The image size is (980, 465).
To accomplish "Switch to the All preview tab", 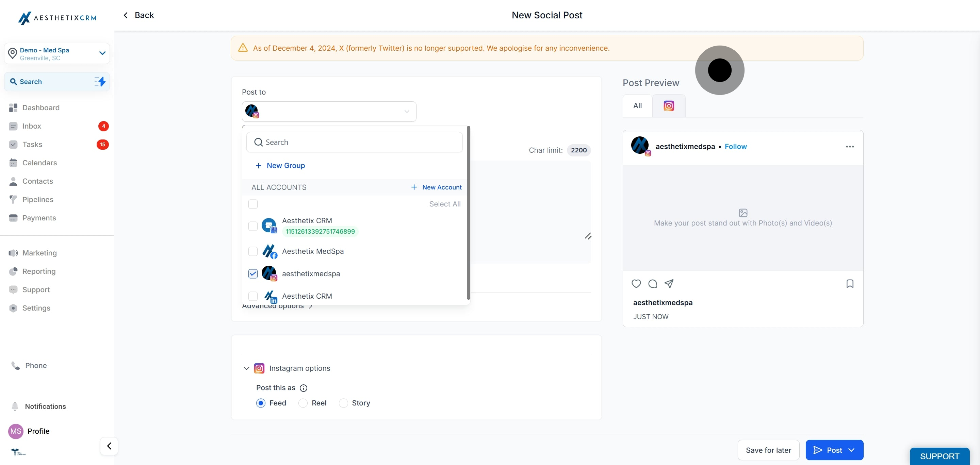I will pos(637,106).
